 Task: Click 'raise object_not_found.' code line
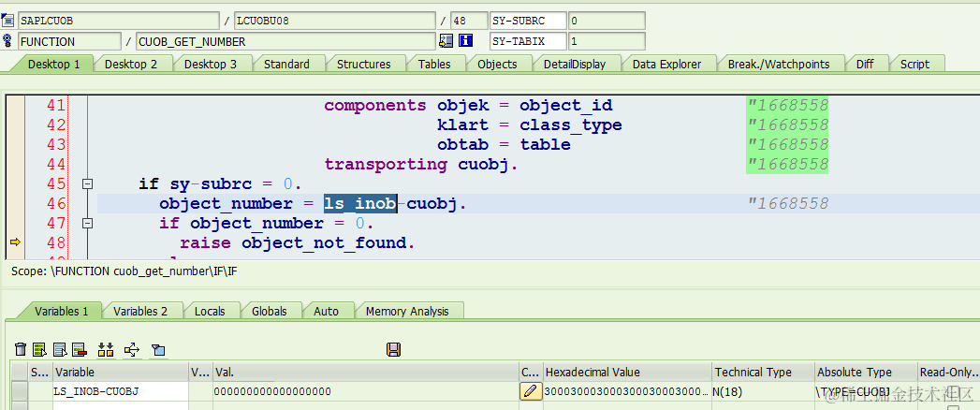(297, 242)
